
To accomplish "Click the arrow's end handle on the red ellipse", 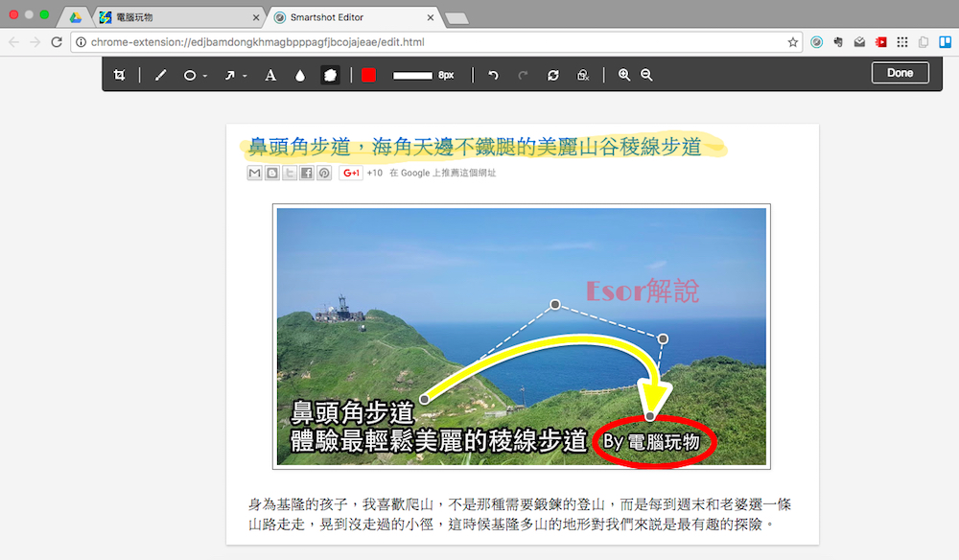I will 649,416.
